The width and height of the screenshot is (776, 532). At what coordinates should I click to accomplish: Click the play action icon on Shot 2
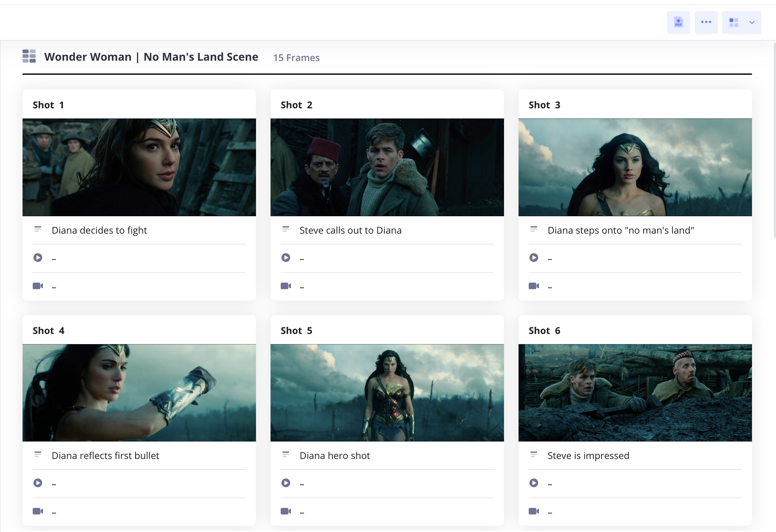pos(286,257)
